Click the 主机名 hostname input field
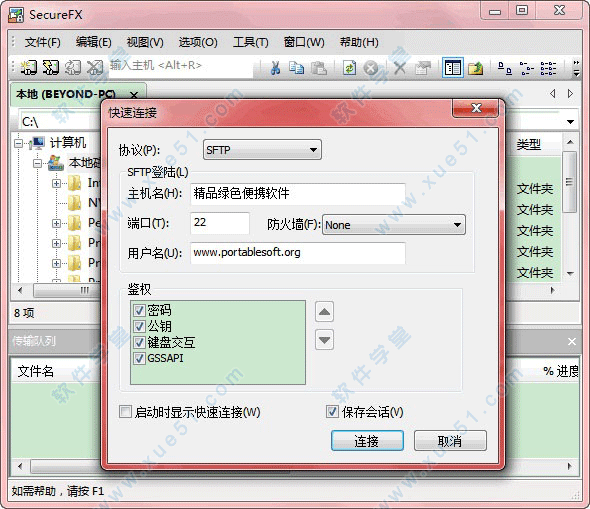Screen dimensions: 590x509 (298, 194)
